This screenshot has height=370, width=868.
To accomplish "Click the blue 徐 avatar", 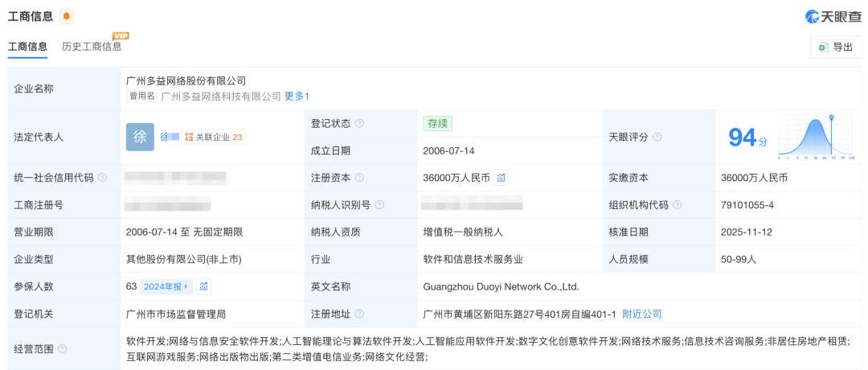I will coord(140,137).
